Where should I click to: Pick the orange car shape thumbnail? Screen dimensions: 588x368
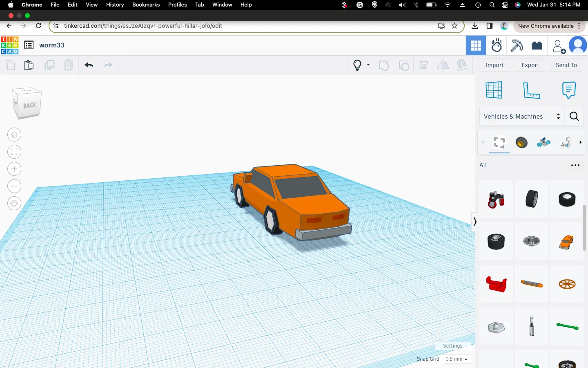point(566,242)
